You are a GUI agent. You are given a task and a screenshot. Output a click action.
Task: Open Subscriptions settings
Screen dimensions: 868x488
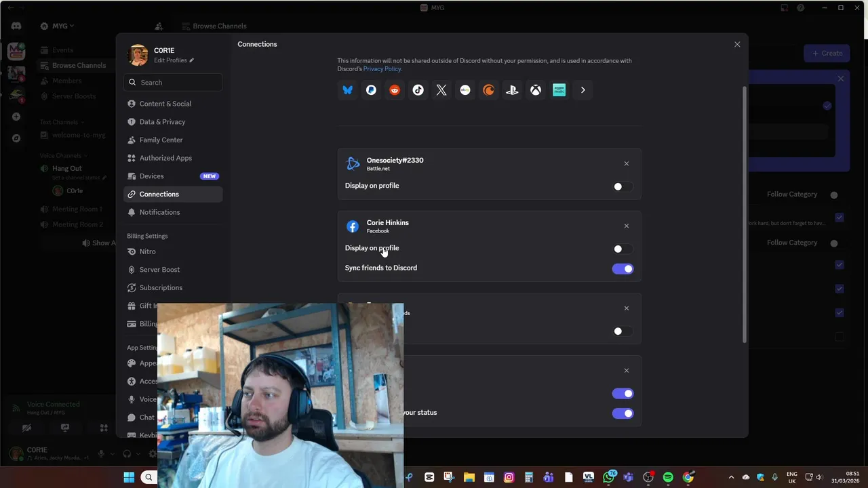173,287
